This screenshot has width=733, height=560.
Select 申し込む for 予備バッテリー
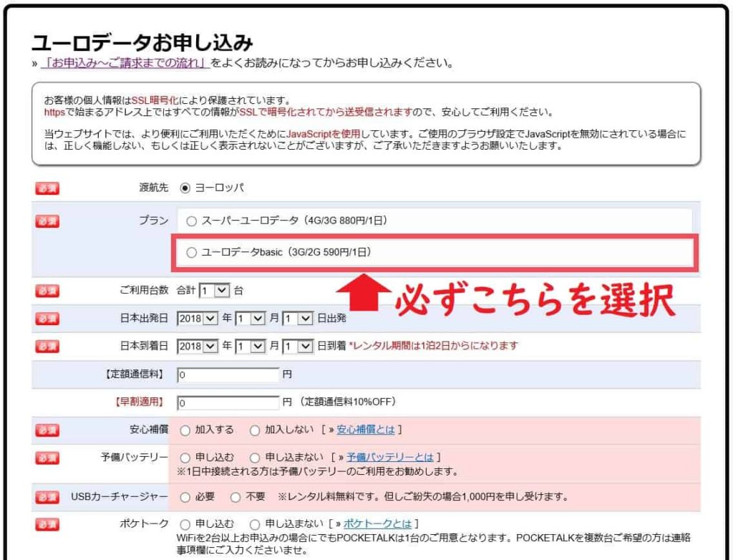click(185, 458)
